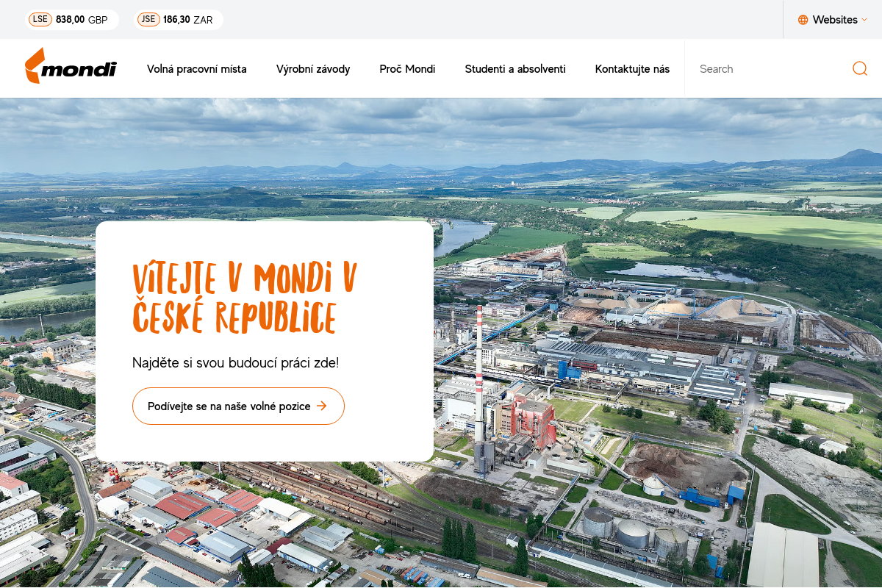Click the 186,30 ZAR share price
This screenshot has width=882, height=588.
click(187, 20)
